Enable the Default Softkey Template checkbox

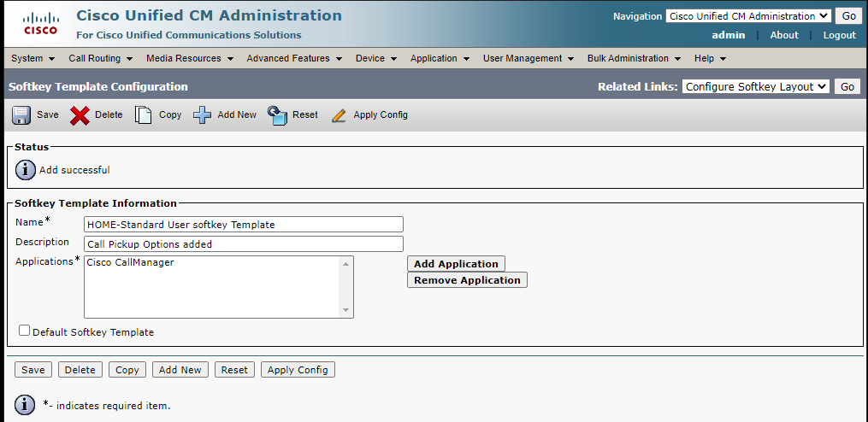24,331
